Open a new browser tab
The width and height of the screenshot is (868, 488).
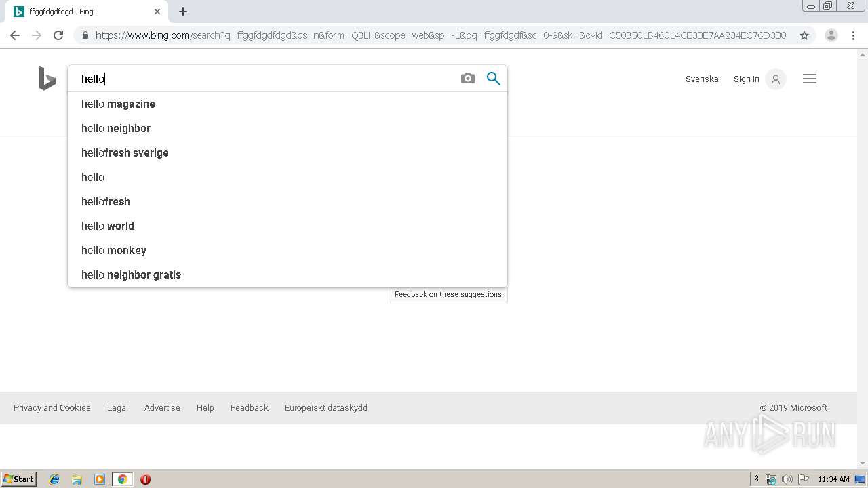pyautogui.click(x=183, y=12)
